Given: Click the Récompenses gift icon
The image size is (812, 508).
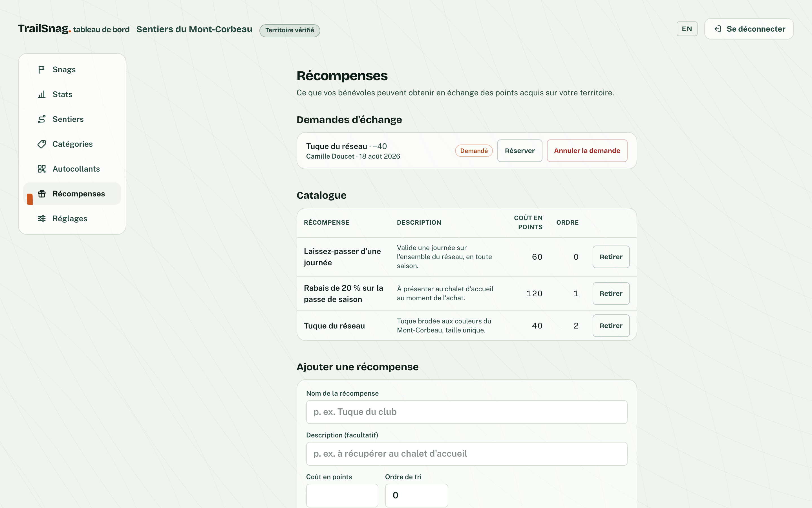Looking at the screenshot, I should 41,194.
